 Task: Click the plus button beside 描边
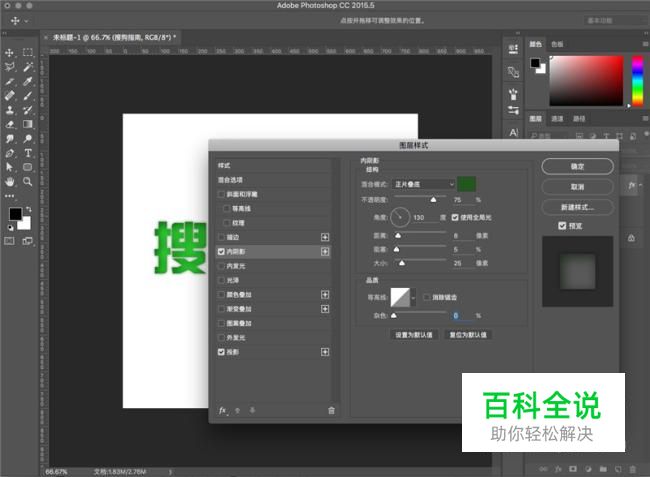[x=325, y=237]
